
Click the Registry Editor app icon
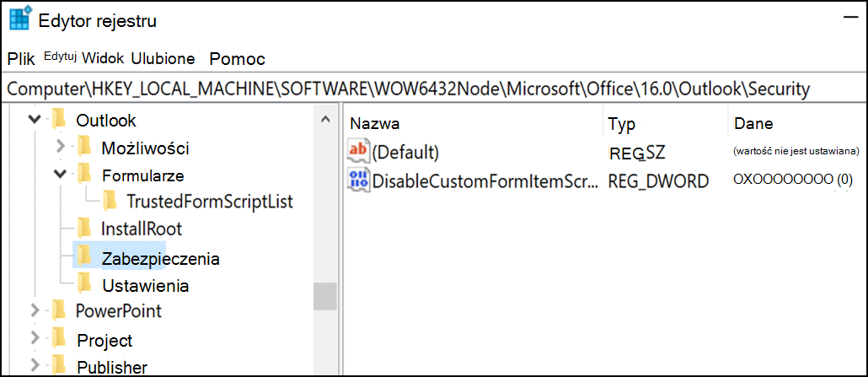(x=20, y=19)
